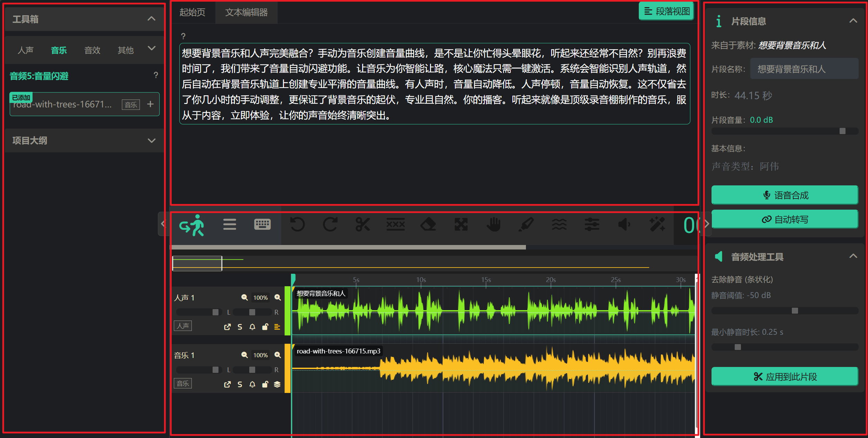Switch to the 文本编辑器 tab

(x=246, y=12)
